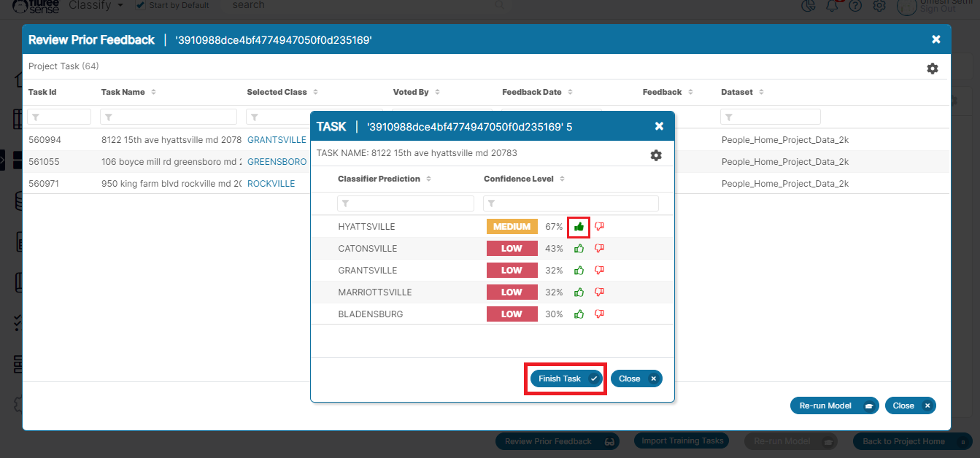Thumbs up the CATONSVILLE prediction
980x458 pixels.
579,249
